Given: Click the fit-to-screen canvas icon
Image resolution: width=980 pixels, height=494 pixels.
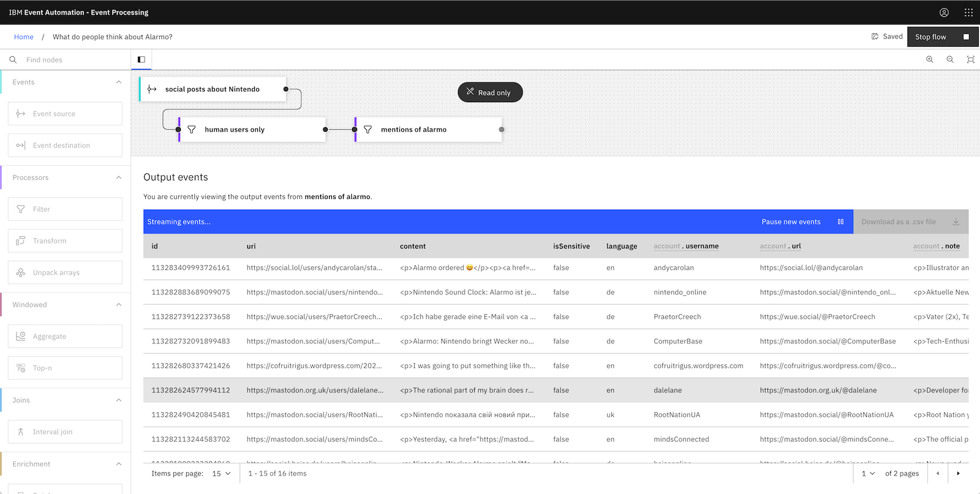Looking at the screenshot, I should coord(970,59).
